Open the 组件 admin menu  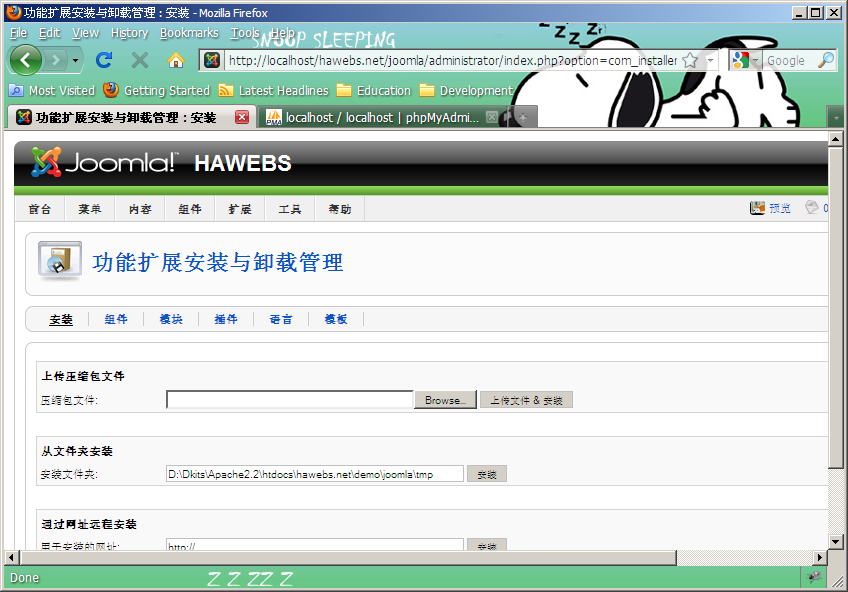[190, 209]
